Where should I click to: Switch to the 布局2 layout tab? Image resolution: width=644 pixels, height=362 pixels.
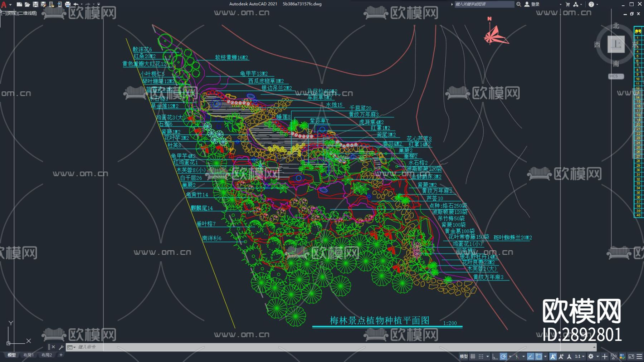(47, 355)
